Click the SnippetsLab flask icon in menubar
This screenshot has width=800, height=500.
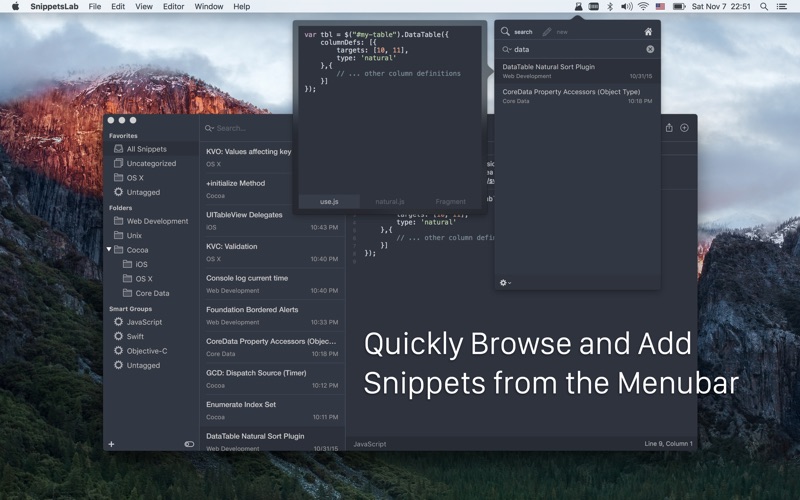(x=578, y=6)
